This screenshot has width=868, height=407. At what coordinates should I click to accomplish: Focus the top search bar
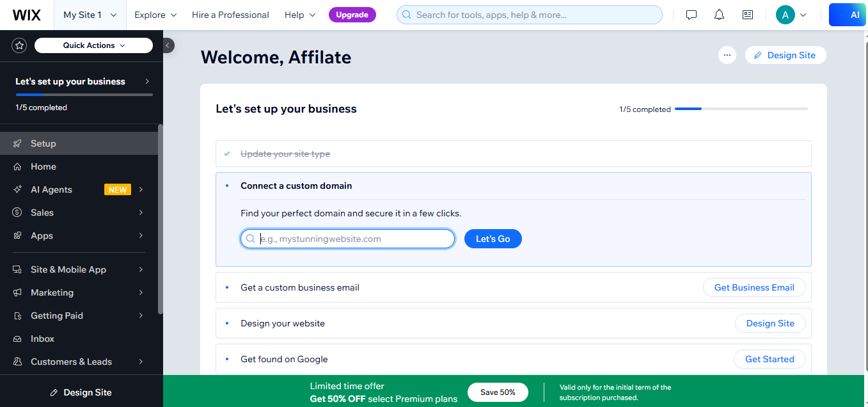(530, 15)
